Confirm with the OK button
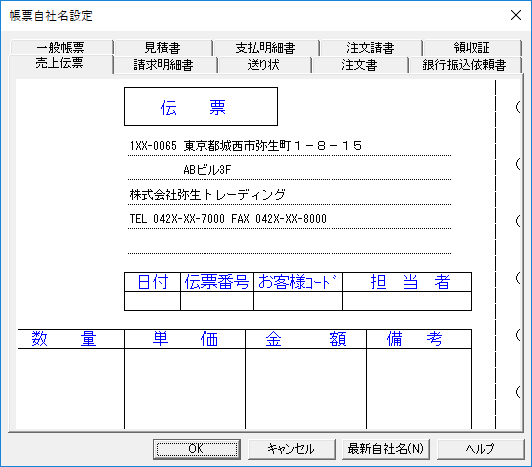Screen dimensions: 532x467 [x=197, y=449]
